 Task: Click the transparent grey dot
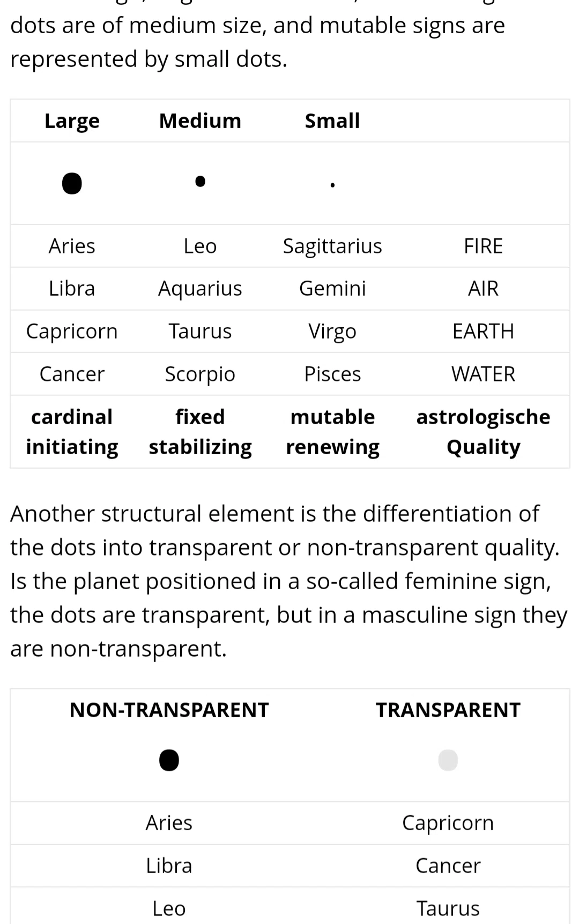tap(448, 760)
